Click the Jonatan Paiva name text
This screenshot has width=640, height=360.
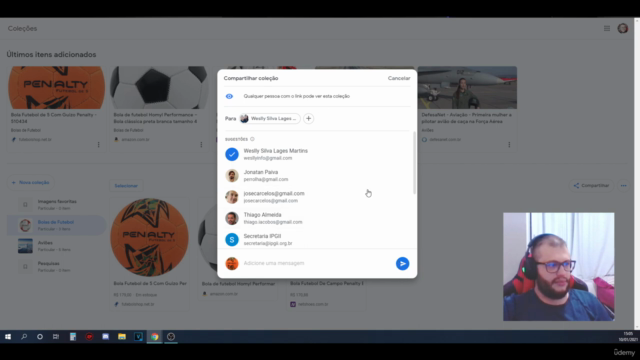(x=261, y=172)
